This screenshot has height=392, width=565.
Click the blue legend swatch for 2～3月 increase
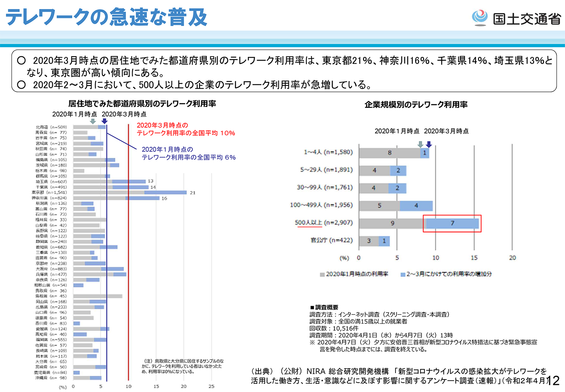point(403,275)
